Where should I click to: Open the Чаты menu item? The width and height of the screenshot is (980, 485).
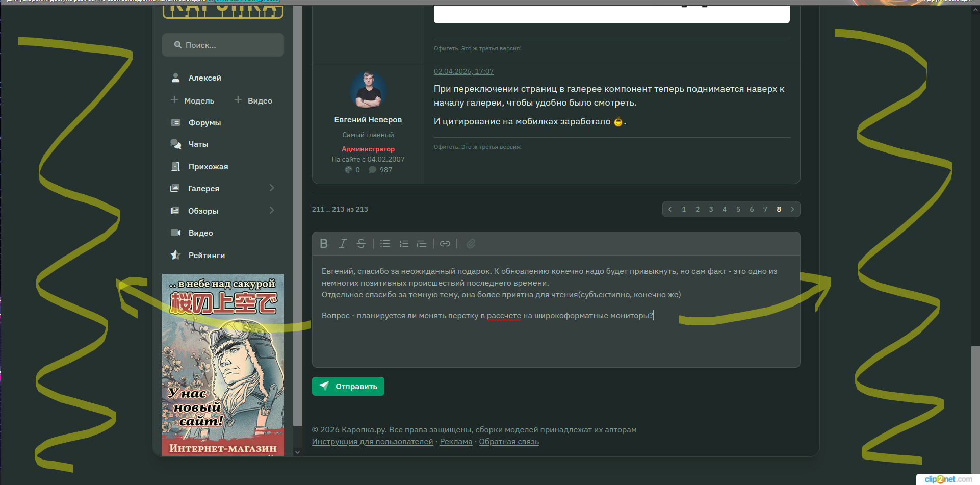click(198, 144)
